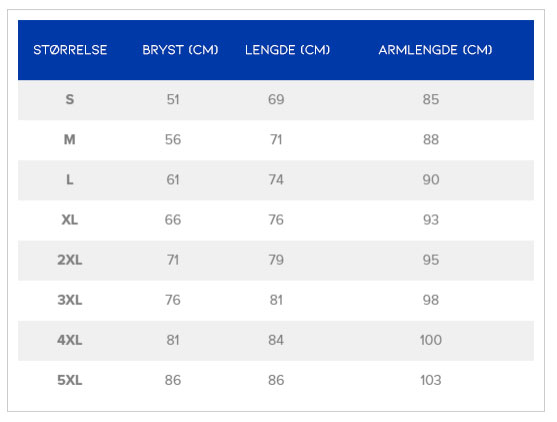Select length value 79 for 2XL
Viewport: 557px width, 422px height.
point(276,260)
